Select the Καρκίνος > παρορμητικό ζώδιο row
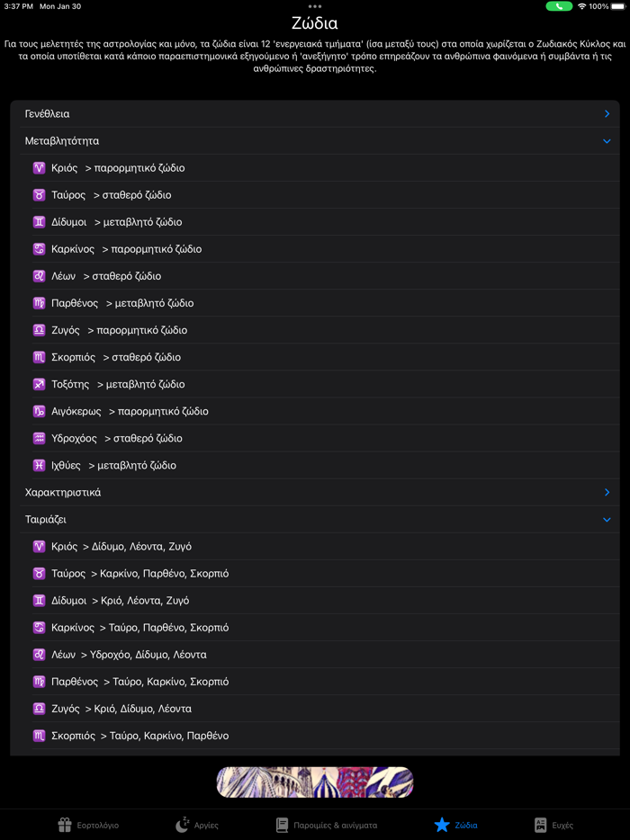 pyautogui.click(x=126, y=249)
